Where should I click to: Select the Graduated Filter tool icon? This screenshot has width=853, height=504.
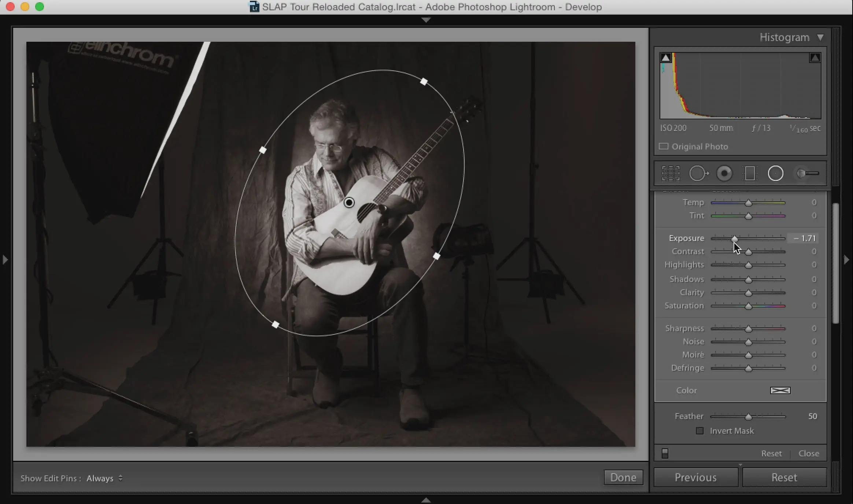pos(750,173)
